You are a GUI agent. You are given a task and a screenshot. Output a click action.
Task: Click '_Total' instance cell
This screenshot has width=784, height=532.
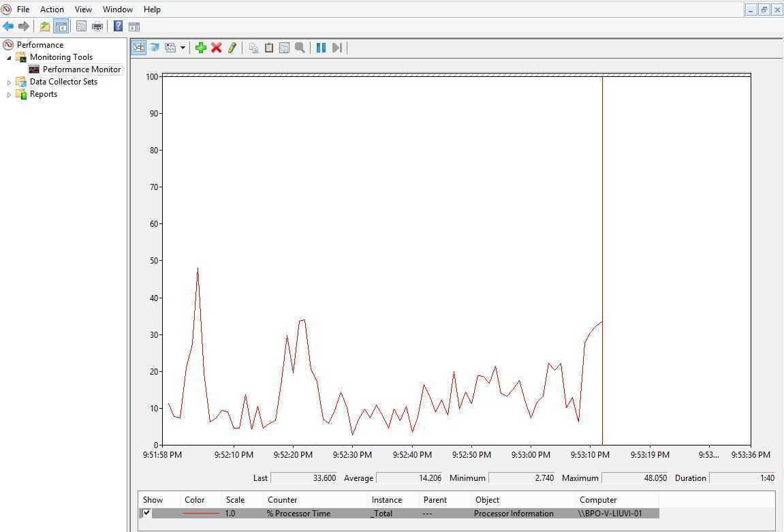pyautogui.click(x=381, y=513)
